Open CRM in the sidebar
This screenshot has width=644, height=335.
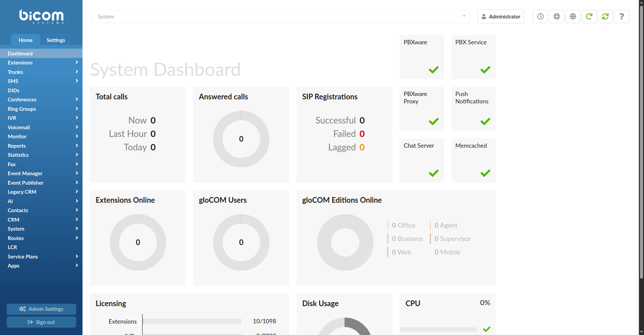[x=41, y=220]
